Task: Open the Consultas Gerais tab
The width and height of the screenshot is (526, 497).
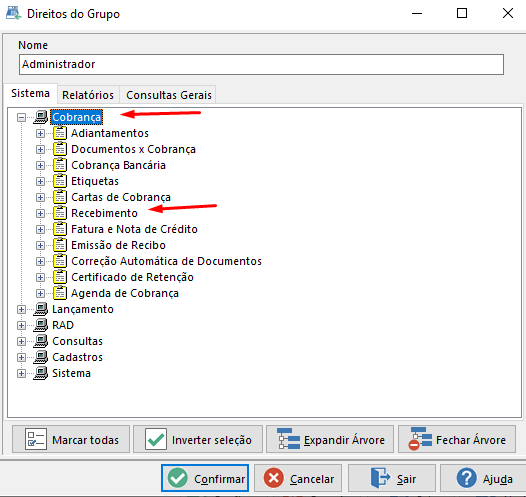Action: (169, 95)
